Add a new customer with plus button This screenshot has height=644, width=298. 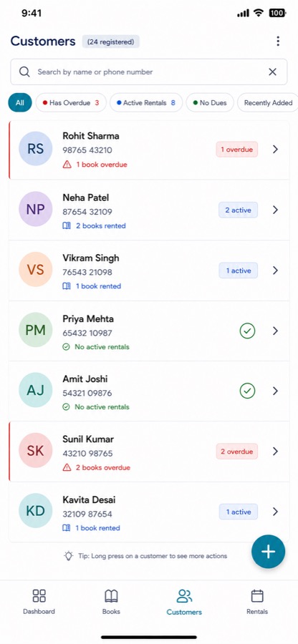[x=268, y=552]
